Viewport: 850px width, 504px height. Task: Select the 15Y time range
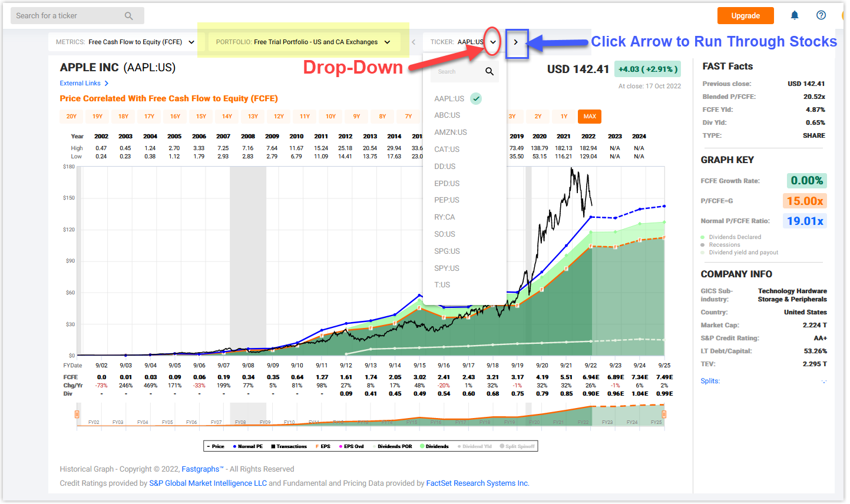pos(201,117)
